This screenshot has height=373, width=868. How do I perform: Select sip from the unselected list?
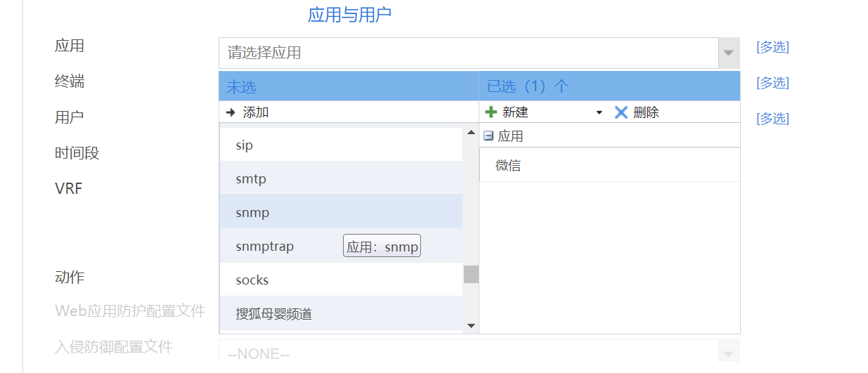click(245, 145)
